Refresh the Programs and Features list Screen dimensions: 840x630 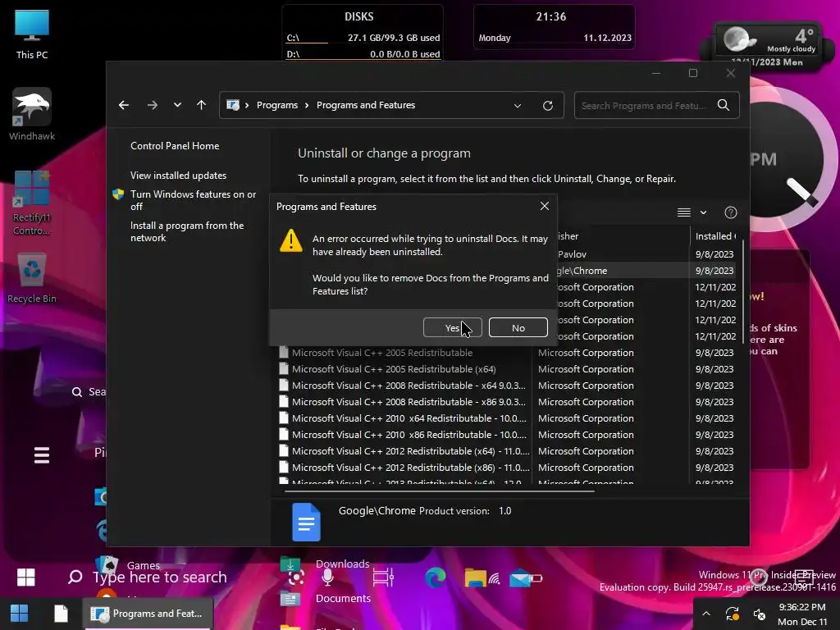(x=547, y=106)
